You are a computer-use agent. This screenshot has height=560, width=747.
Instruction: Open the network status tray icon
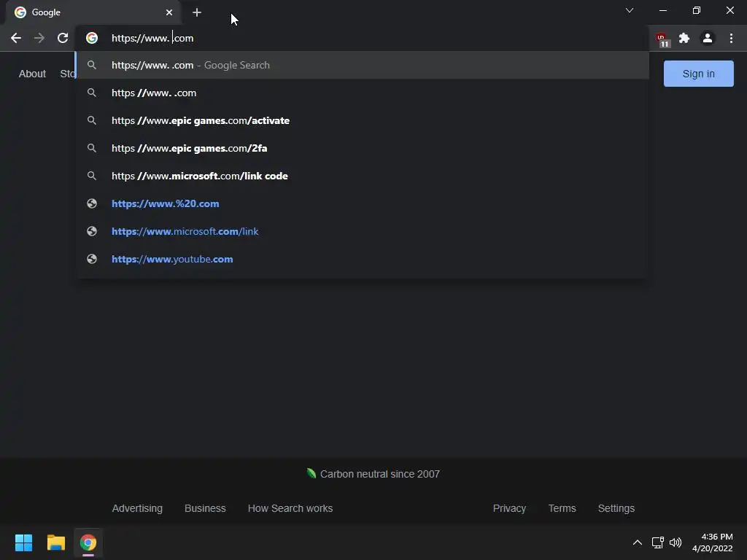(x=658, y=542)
